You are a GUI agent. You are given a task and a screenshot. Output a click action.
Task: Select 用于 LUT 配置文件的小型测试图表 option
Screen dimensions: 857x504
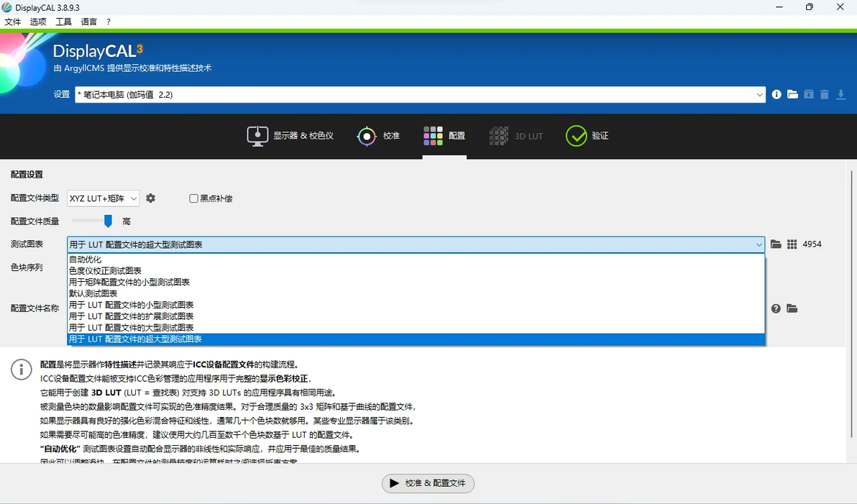[416, 305]
